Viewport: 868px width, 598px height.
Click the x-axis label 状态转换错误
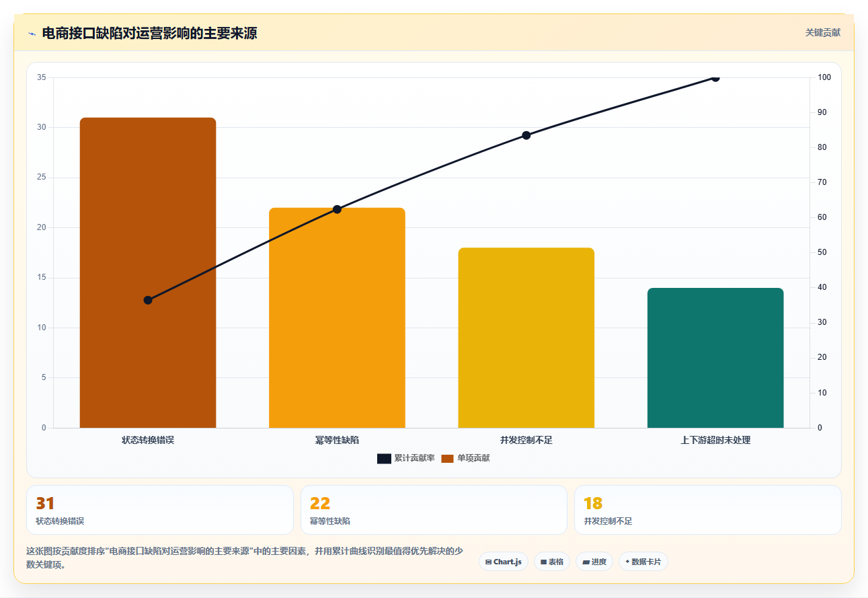coord(148,440)
